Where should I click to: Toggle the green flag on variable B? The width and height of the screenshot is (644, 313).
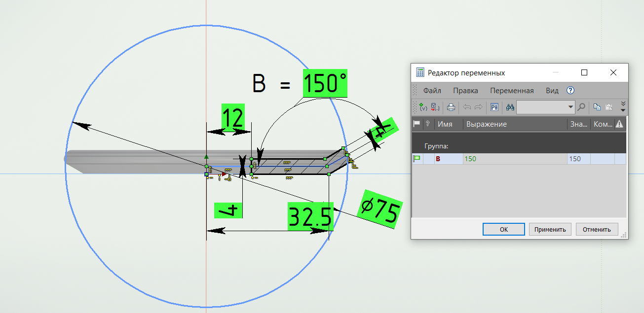417,159
